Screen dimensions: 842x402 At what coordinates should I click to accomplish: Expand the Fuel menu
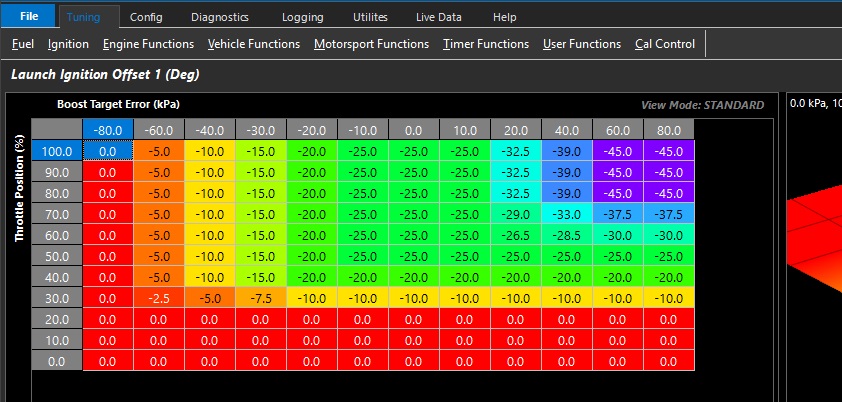22,44
